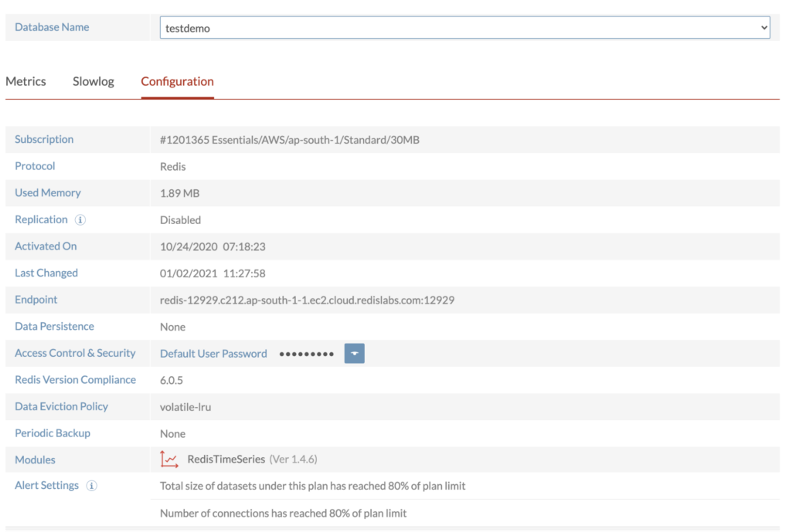This screenshot has width=791, height=532.
Task: Click the masked password dots
Action: 306,354
